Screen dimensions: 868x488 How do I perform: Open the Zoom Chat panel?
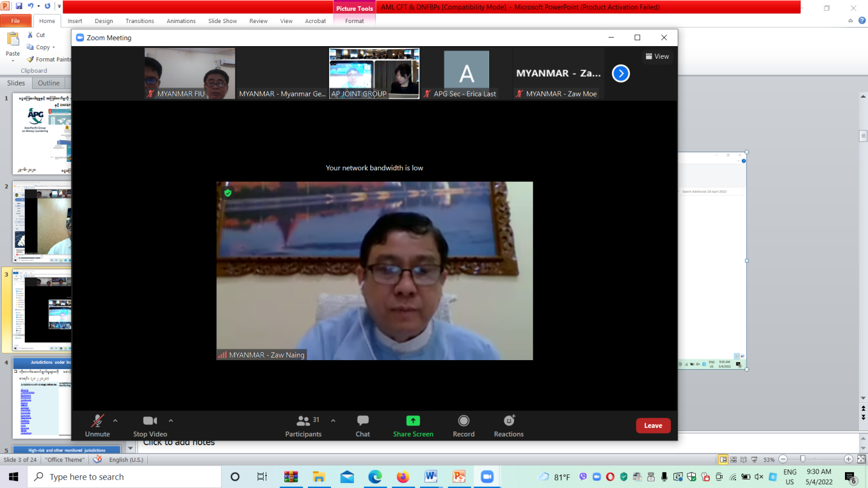coord(362,426)
